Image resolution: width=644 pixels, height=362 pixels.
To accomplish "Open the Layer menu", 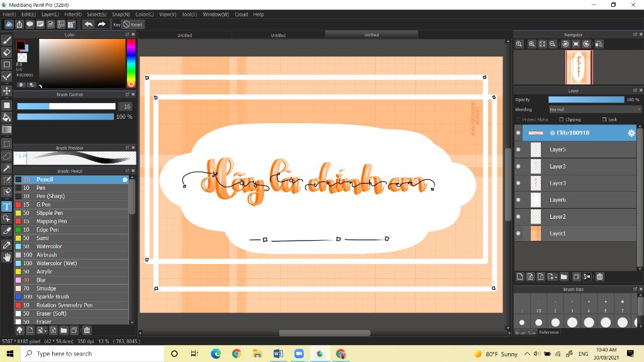I will [50, 14].
